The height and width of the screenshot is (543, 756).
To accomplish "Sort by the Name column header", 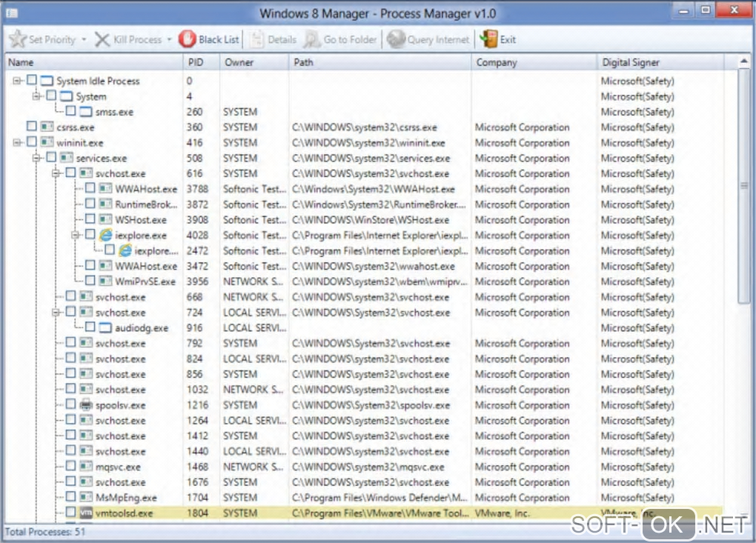I will [93, 62].
